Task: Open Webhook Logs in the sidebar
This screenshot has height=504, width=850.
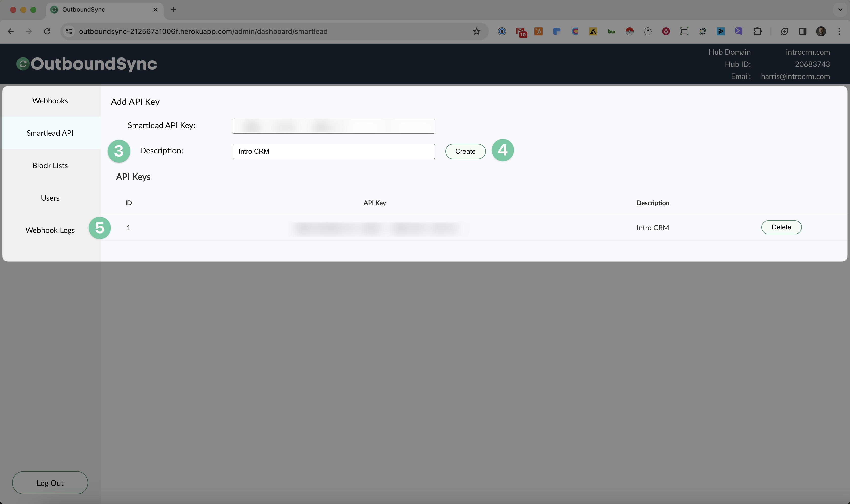Action: click(x=50, y=230)
